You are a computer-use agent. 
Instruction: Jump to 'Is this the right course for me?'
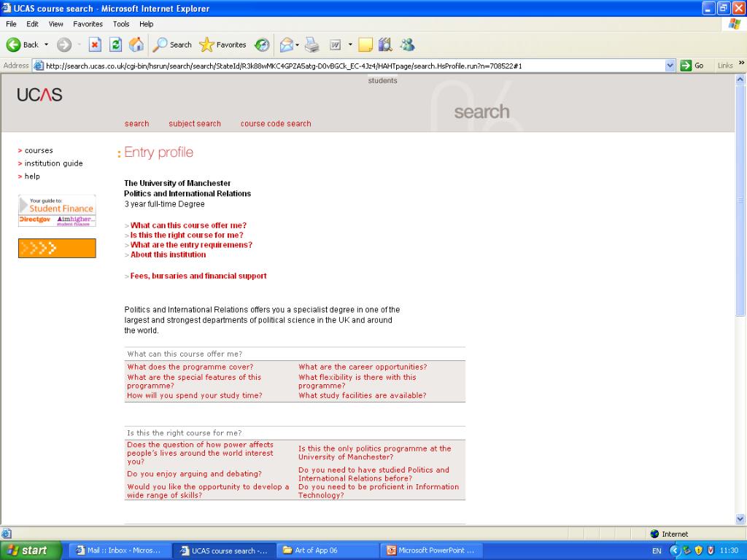point(187,236)
